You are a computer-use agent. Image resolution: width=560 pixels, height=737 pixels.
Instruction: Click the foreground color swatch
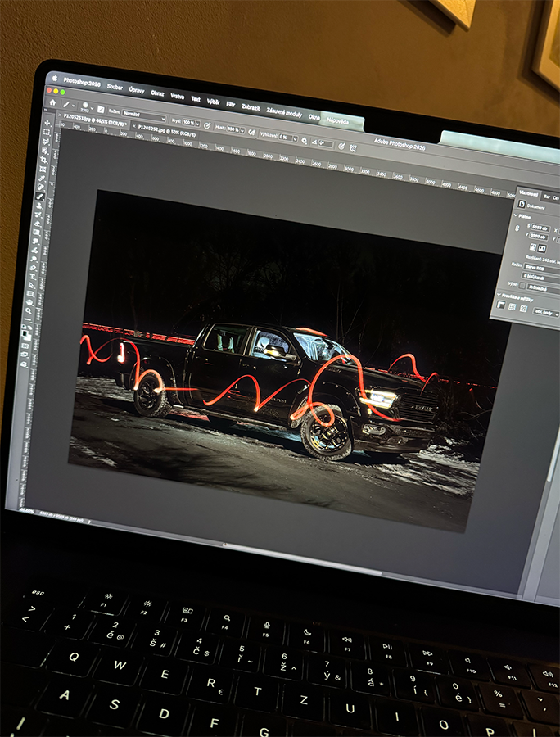pyautogui.click(x=25, y=332)
